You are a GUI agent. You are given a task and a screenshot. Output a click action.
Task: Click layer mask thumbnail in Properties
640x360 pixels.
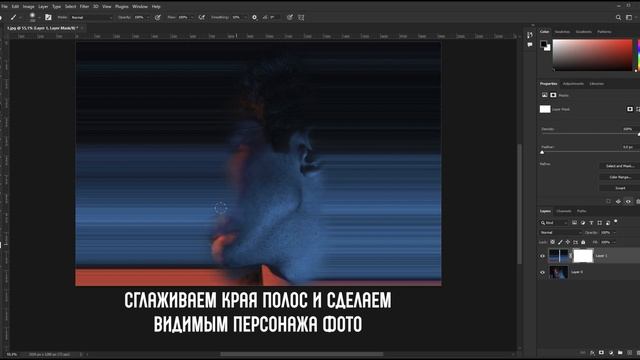(545, 109)
